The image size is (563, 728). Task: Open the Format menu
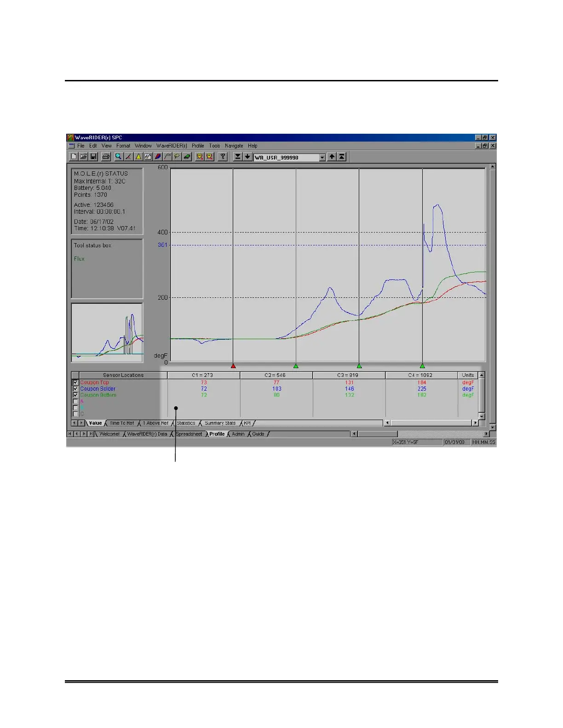pos(123,146)
